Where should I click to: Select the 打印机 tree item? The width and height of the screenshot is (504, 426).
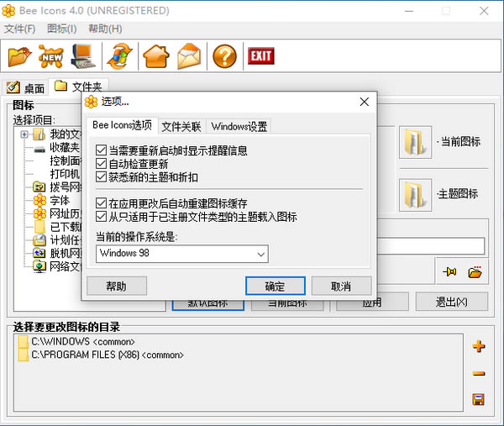click(65, 174)
